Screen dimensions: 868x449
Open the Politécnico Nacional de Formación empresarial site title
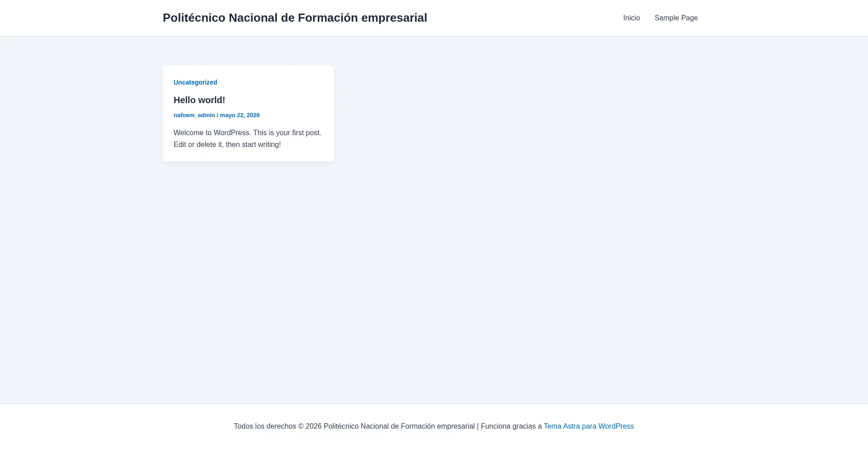click(295, 18)
